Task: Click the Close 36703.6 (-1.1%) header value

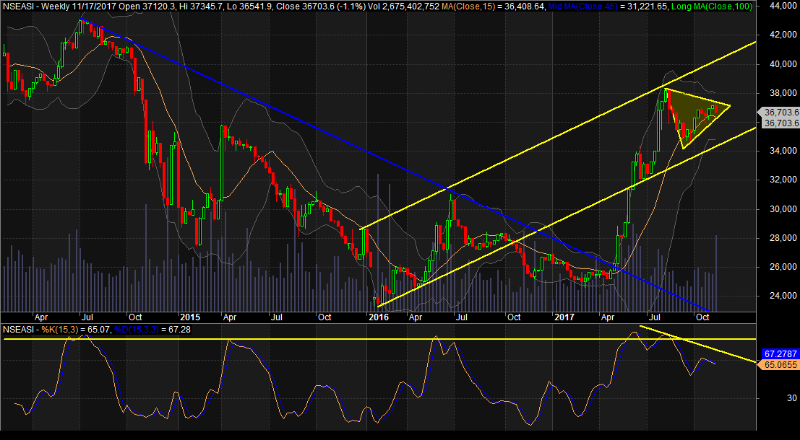Action: click(x=322, y=7)
